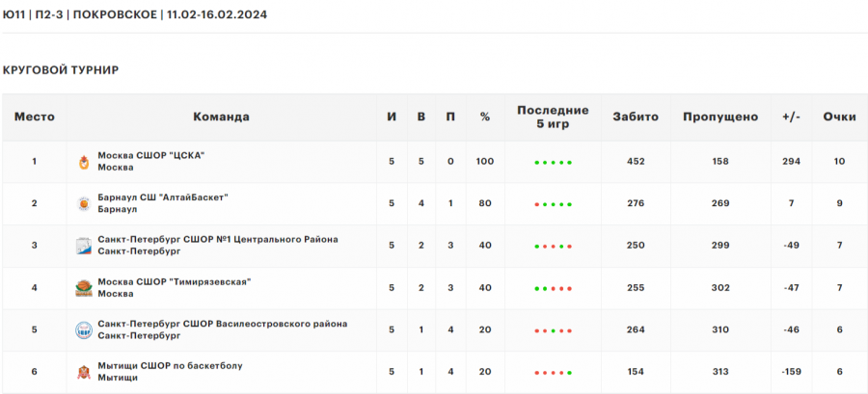Open Санкт-Петербург СШОР №1 Центрального Района link
The image size is (868, 394).
point(217,239)
